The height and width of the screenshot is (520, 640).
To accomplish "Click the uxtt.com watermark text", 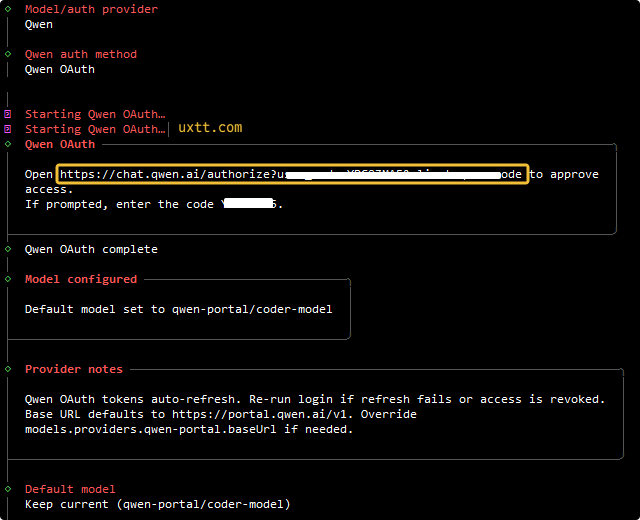I will (x=210, y=128).
